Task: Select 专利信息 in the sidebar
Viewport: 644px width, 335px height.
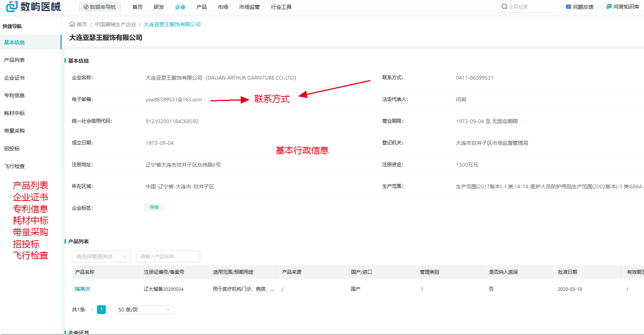Action: click(14, 95)
